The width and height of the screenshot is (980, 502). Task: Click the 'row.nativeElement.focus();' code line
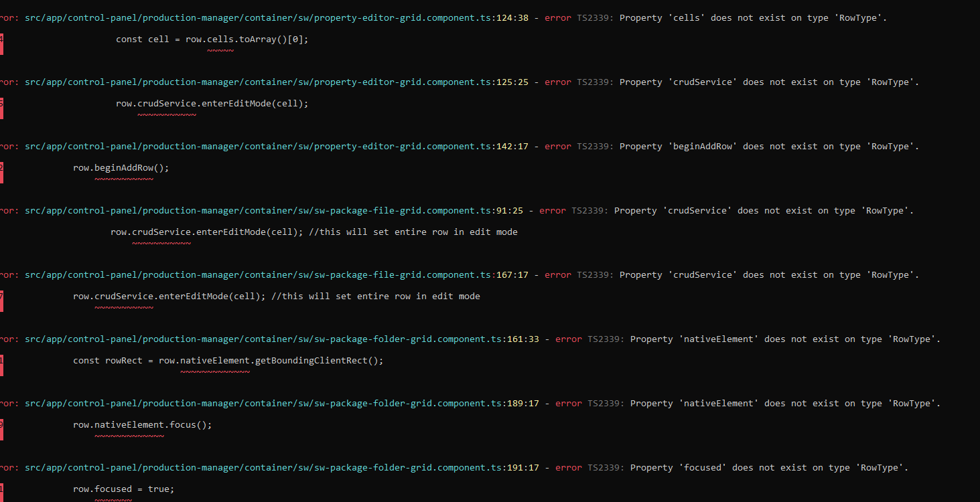point(142,424)
